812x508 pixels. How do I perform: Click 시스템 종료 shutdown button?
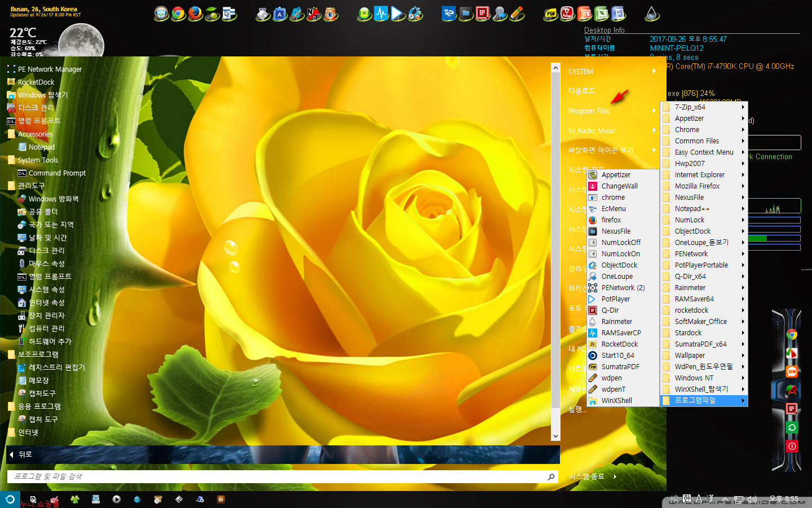[586, 477]
